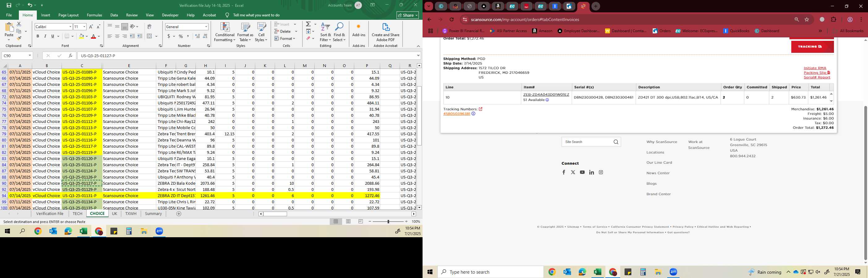
Task: Open the Calibri font name dropdown
Action: 70,27
